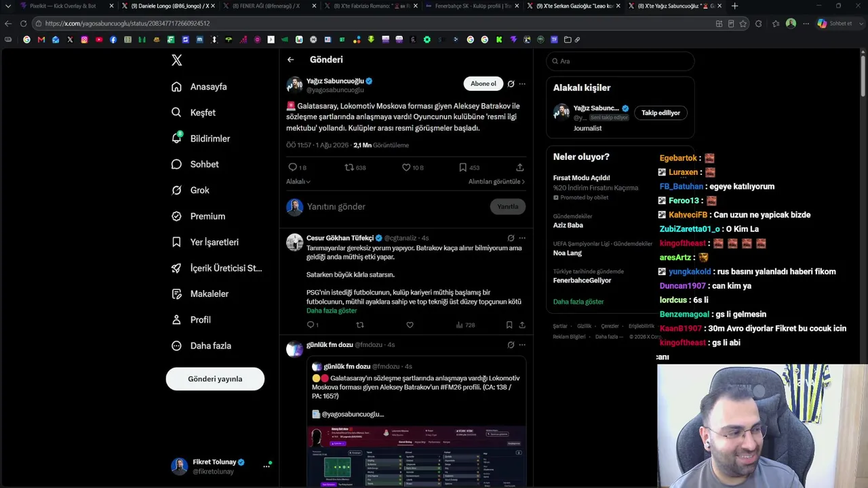Like the main post with 10 B likes

pyautogui.click(x=406, y=167)
